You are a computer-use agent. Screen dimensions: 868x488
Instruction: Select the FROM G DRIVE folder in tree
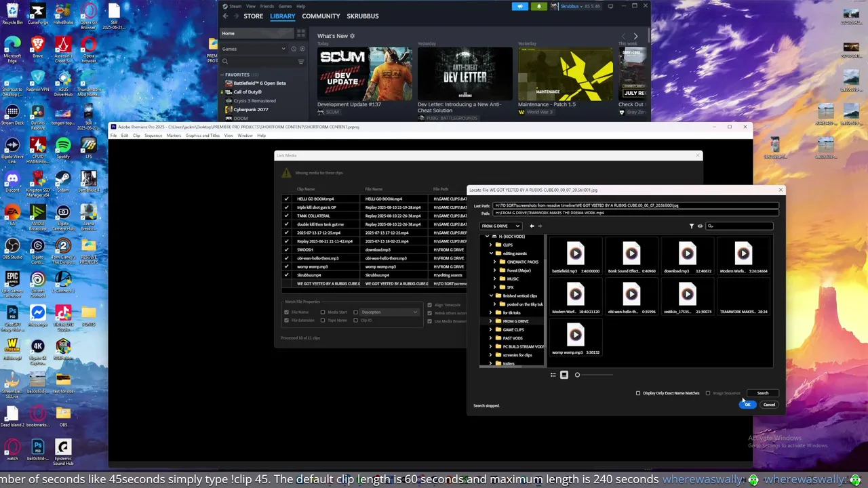coord(515,321)
